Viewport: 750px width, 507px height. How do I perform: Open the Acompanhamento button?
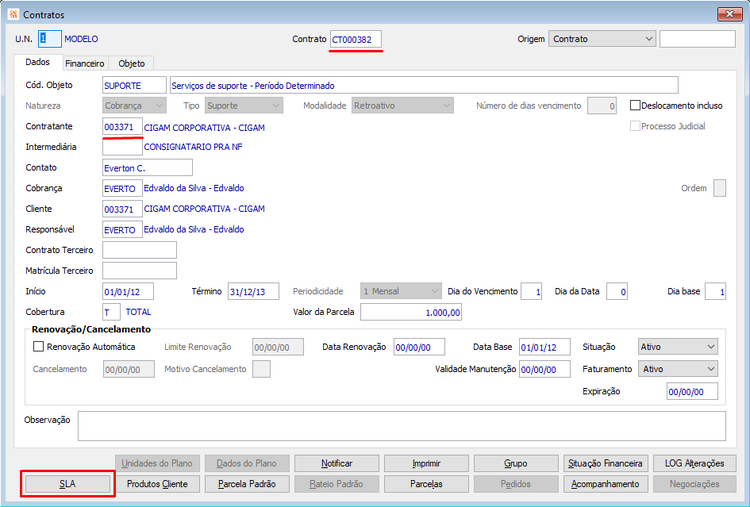tap(605, 484)
